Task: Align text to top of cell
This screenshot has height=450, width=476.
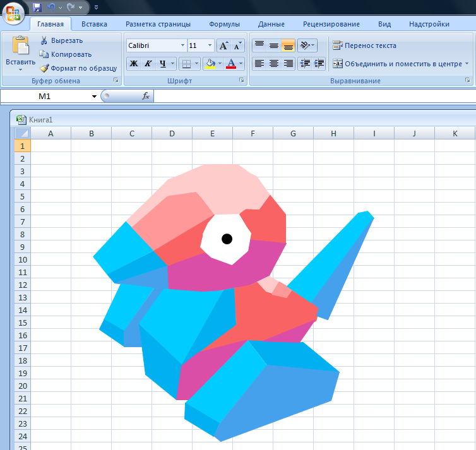Action: tap(259, 45)
